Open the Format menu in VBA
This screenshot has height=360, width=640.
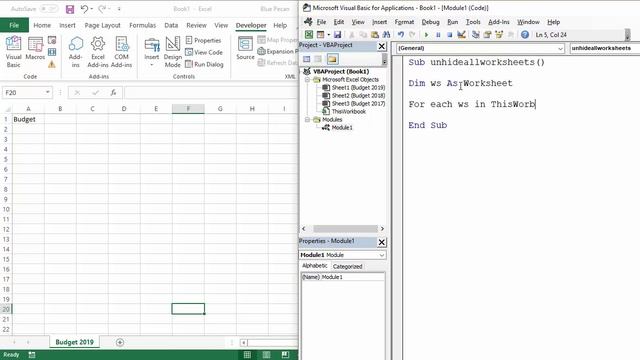click(x=404, y=22)
